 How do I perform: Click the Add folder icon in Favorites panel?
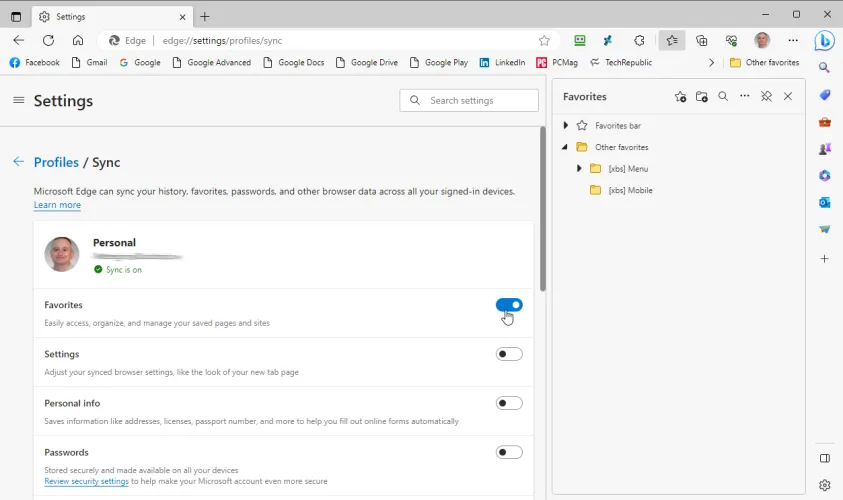click(x=702, y=97)
